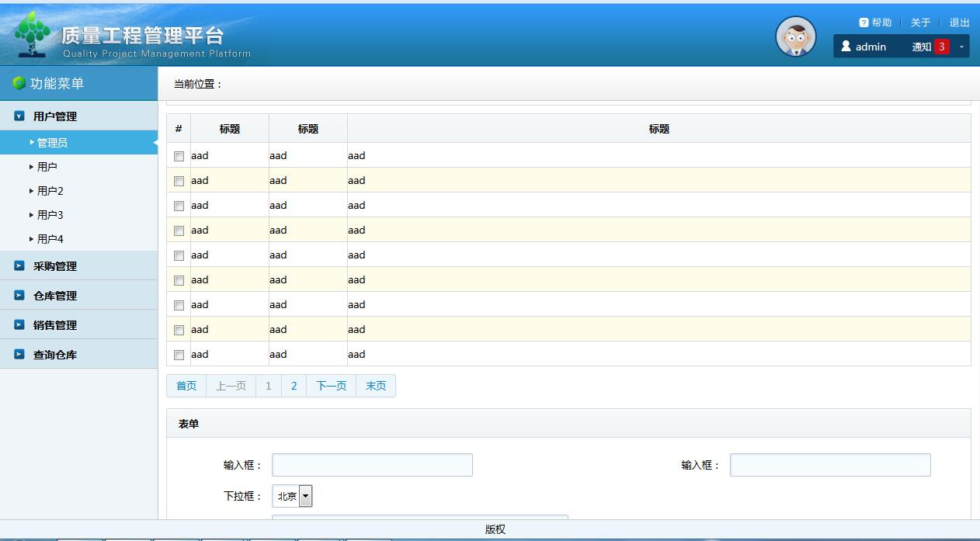Click the cartoon user avatar image
The height and width of the screenshot is (541, 980).
[795, 36]
